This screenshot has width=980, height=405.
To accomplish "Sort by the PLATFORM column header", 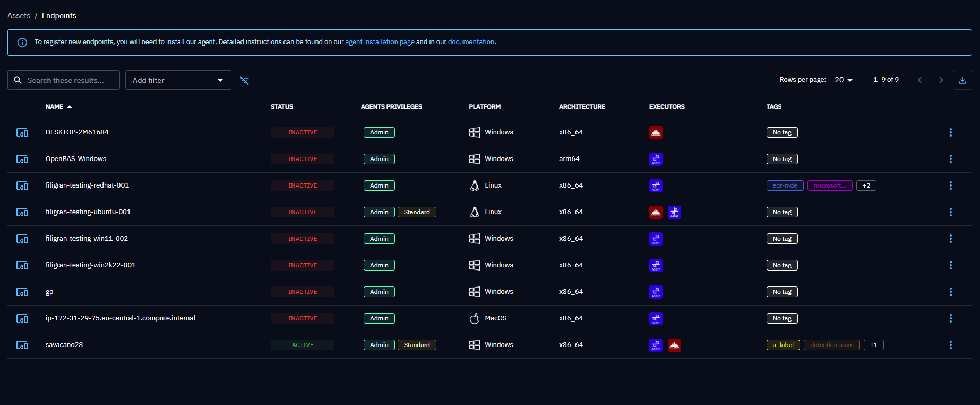I will point(484,107).
